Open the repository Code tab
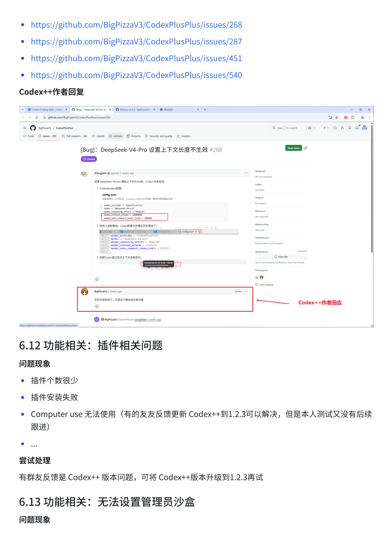 coord(29,136)
